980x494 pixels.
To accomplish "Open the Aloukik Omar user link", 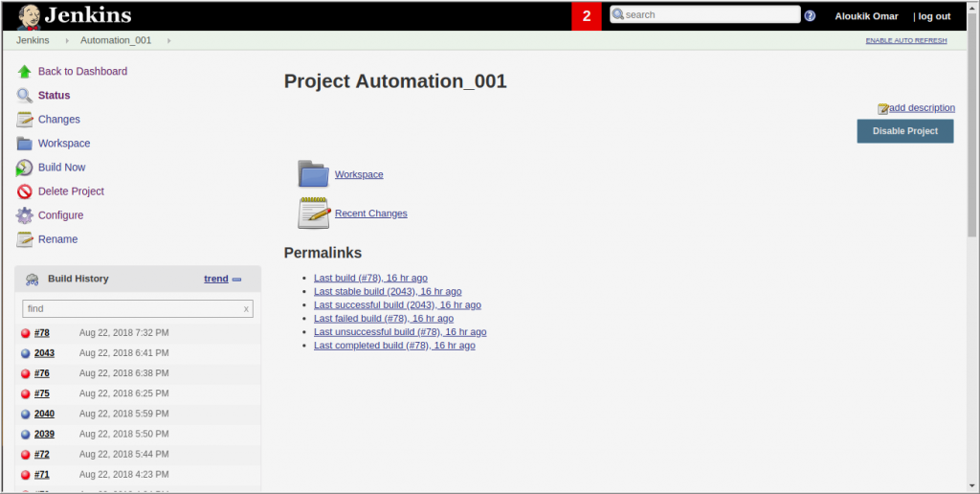I will coord(866,16).
